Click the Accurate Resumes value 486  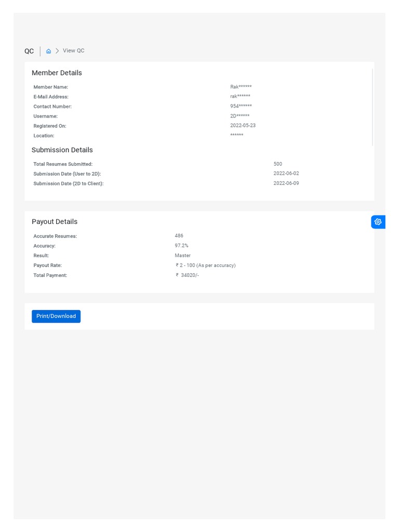179,236
